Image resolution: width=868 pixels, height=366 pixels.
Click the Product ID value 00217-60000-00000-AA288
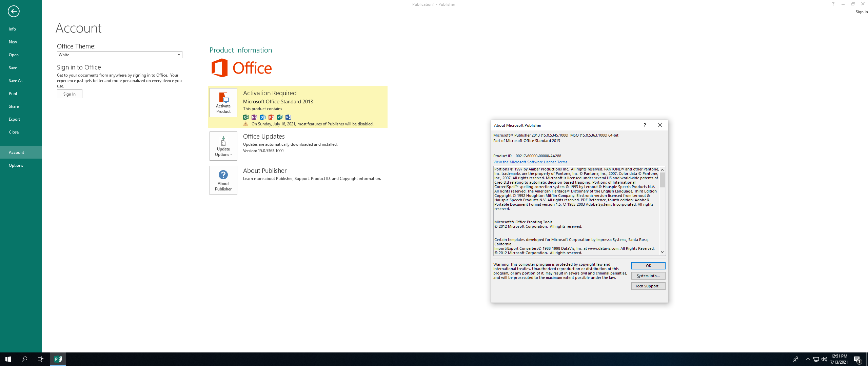(538, 156)
